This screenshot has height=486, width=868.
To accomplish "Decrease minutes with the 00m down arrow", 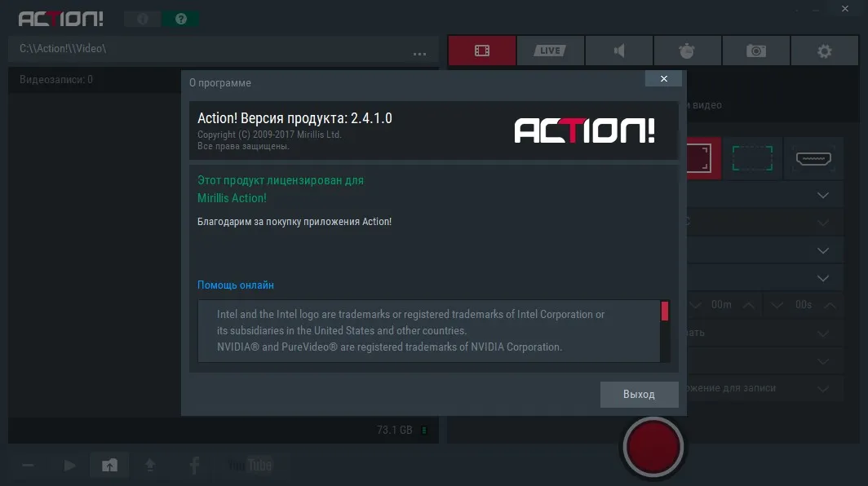I will pyautogui.click(x=695, y=305).
